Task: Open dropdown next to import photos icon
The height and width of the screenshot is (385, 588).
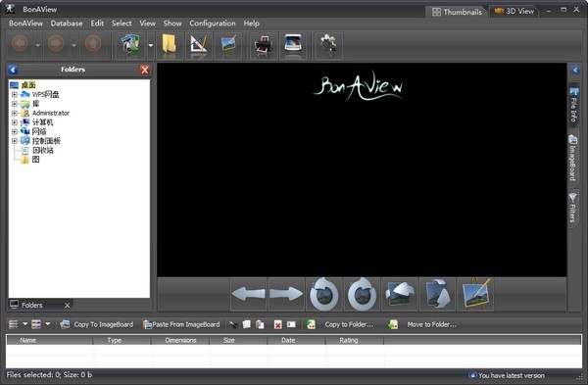Action: tap(150, 45)
